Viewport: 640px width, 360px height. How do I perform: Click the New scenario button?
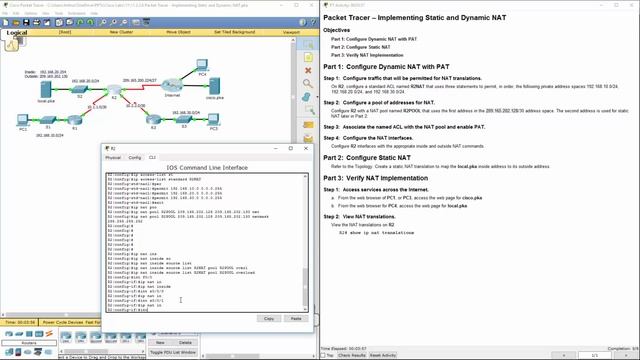pos(160,343)
